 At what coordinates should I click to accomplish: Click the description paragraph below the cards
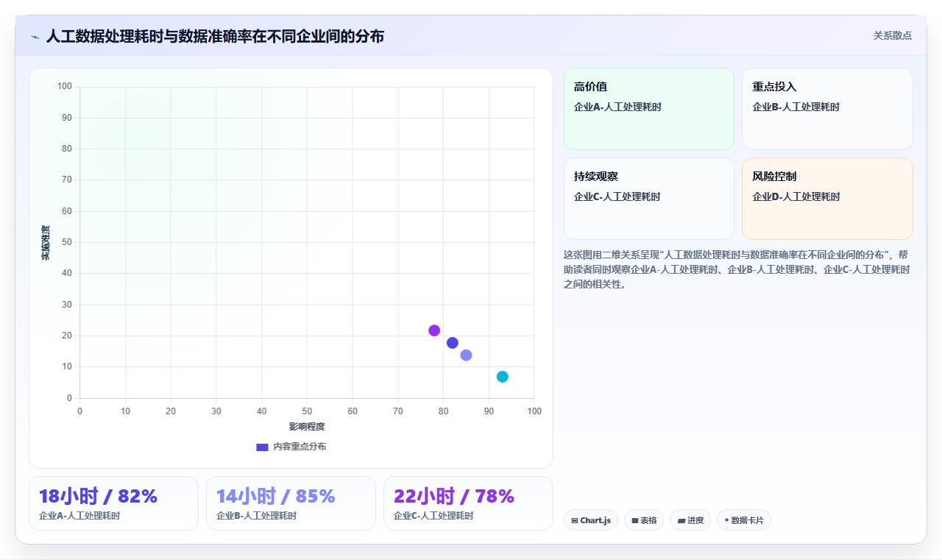(x=738, y=269)
